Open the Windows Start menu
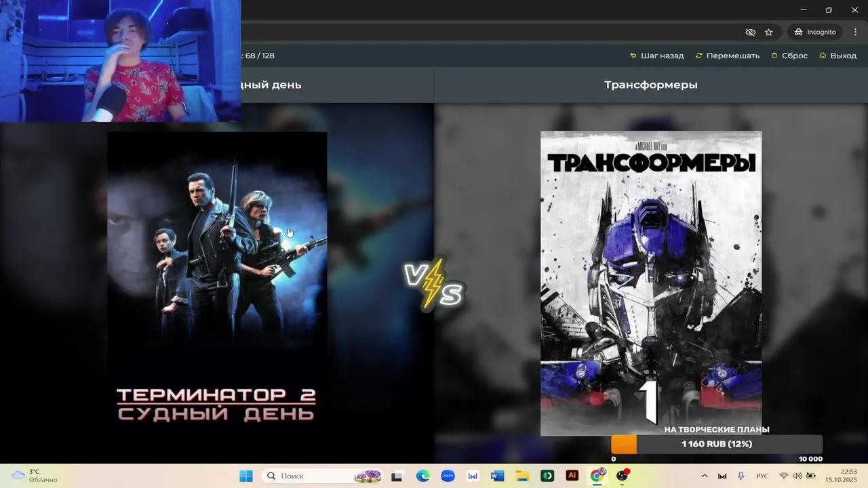Screen dimensions: 868x488 click(x=245, y=476)
